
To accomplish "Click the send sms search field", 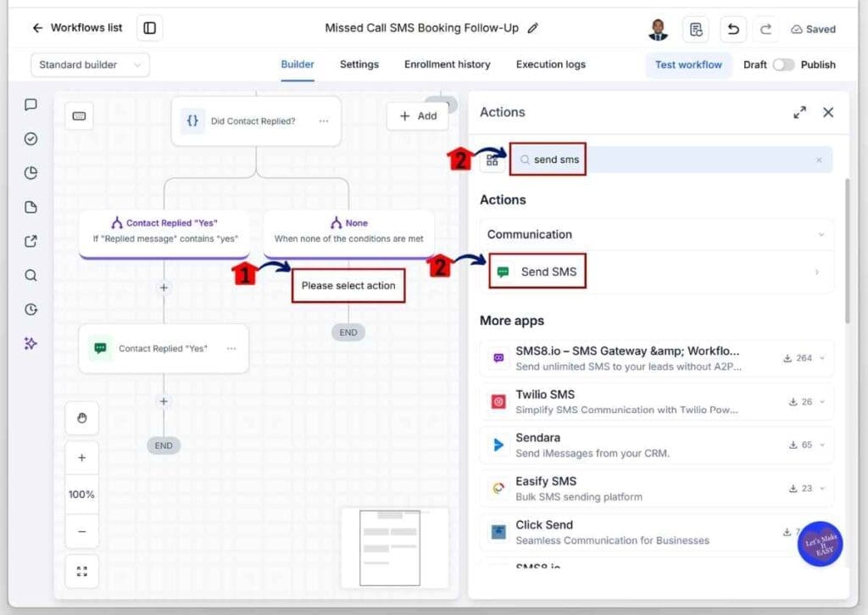I will (670, 159).
